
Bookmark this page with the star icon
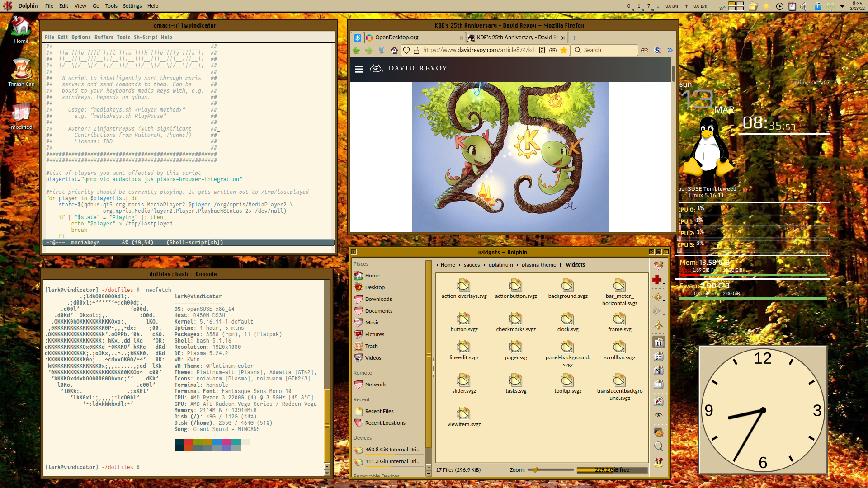[x=564, y=50]
